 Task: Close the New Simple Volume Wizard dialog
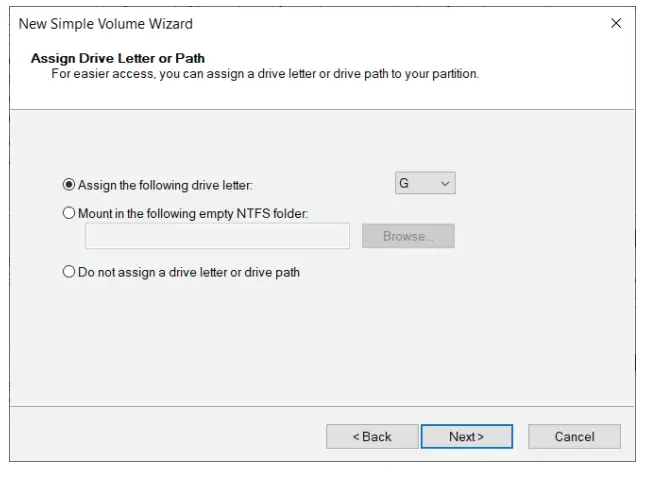coord(616,24)
